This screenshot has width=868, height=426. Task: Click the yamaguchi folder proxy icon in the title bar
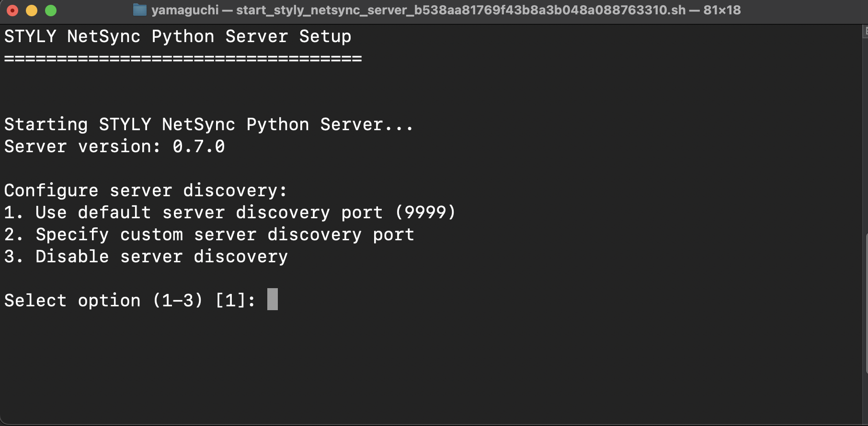pyautogui.click(x=139, y=10)
